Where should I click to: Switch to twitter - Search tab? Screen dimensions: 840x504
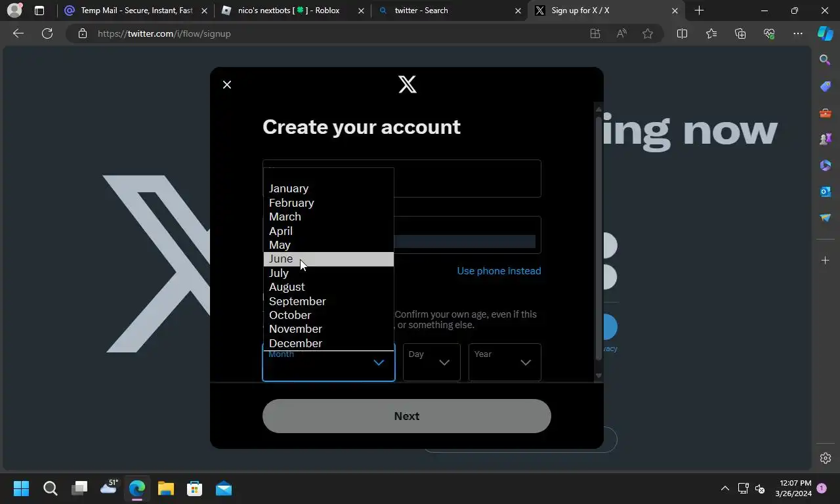coord(449,10)
